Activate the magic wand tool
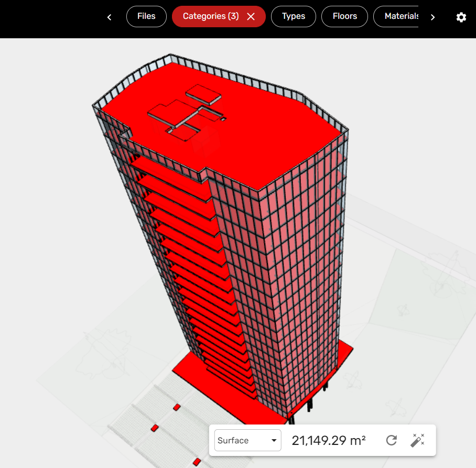 [x=417, y=440]
